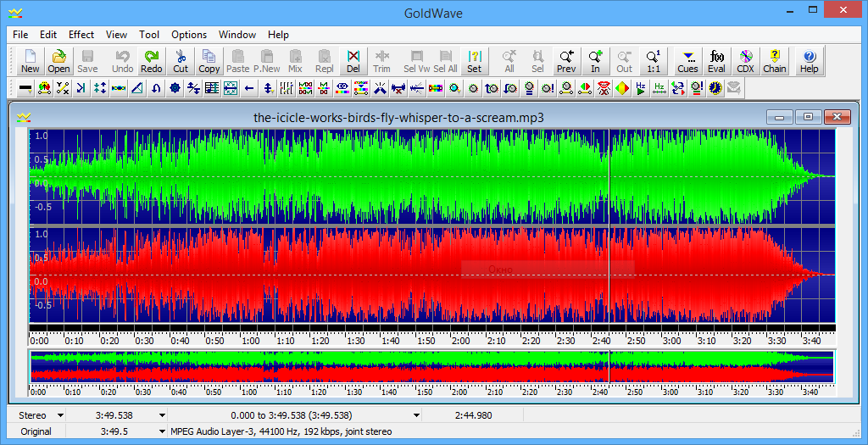This screenshot has height=445, width=868.
Task: Open Playback Rate (Hz with play arrow)
Action: pyautogui.click(x=641, y=88)
